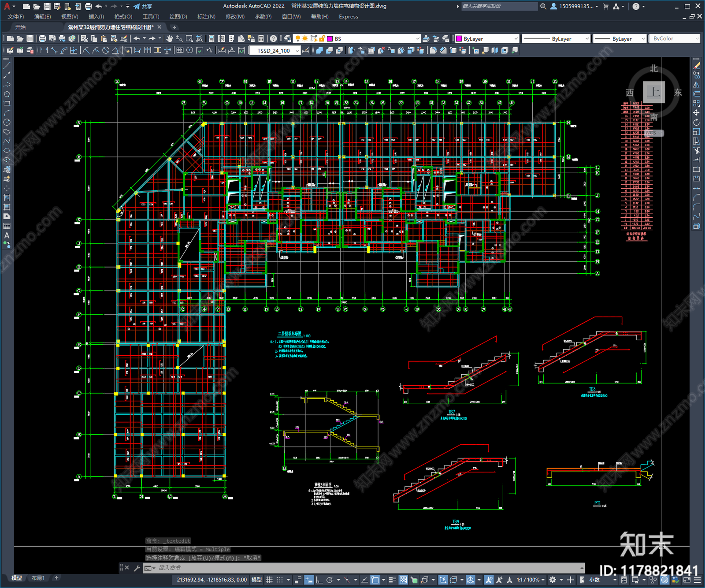Toggle the drawing grid display
The height and width of the screenshot is (588, 705).
(x=269, y=580)
